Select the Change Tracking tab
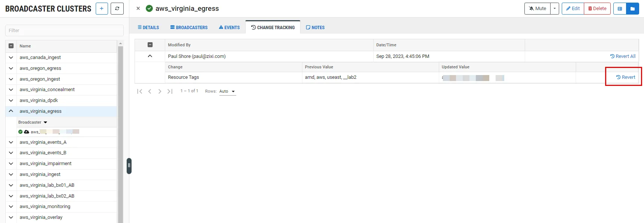 click(273, 27)
